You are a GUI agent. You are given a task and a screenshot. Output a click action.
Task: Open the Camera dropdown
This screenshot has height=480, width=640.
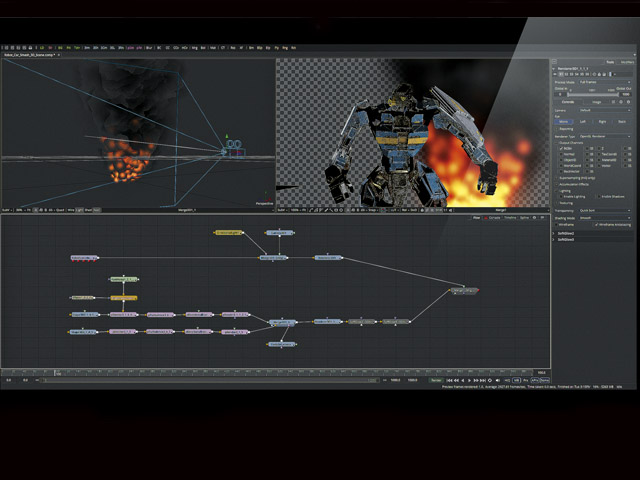click(605, 110)
